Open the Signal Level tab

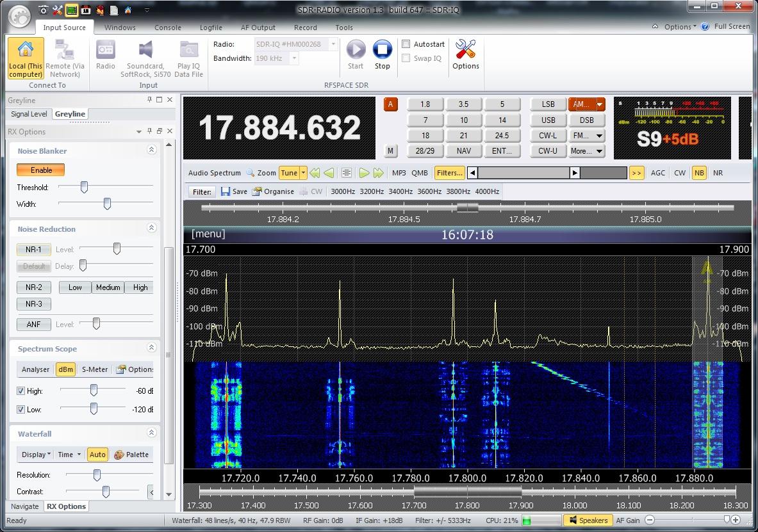click(x=29, y=114)
